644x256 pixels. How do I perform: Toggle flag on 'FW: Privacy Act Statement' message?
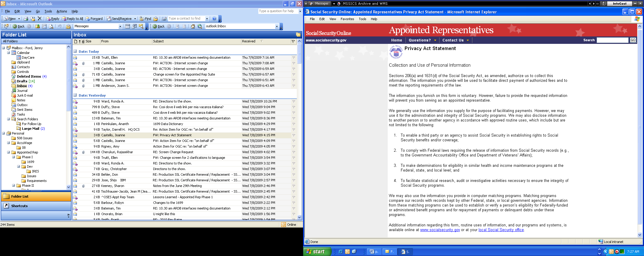pos(294,135)
